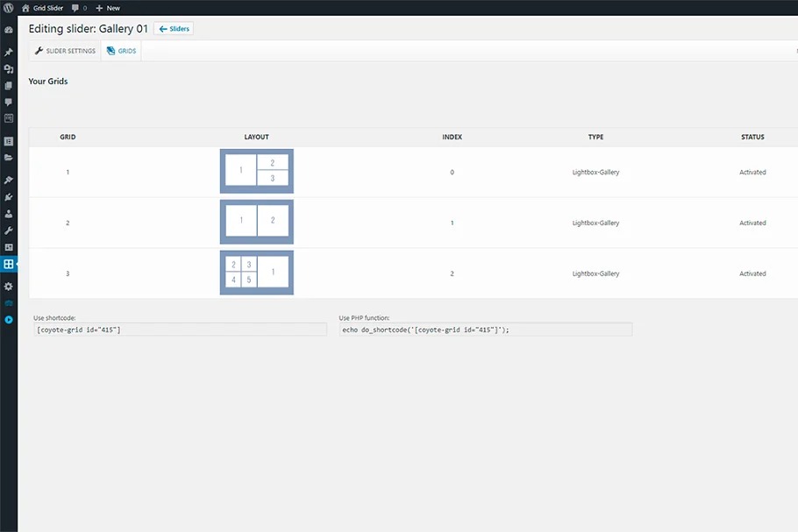Click the five-cell layout thumbnail of grid 3
798x532 pixels.
point(256,273)
